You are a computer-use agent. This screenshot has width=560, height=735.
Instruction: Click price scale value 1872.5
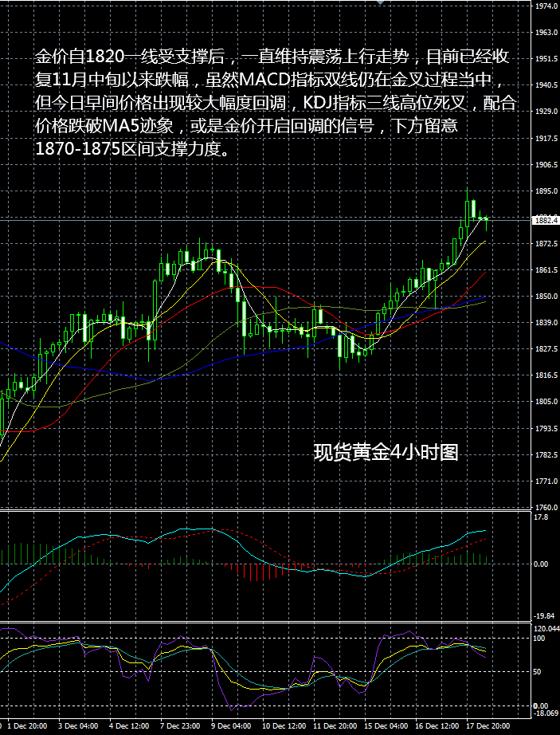[546, 244]
